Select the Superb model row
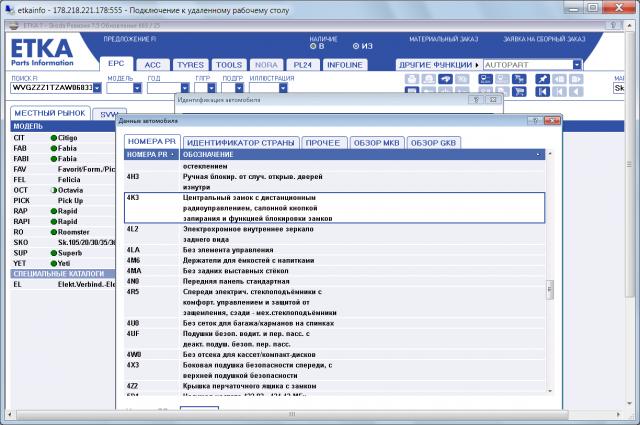Viewport: 640px width, 425px height. (63, 253)
